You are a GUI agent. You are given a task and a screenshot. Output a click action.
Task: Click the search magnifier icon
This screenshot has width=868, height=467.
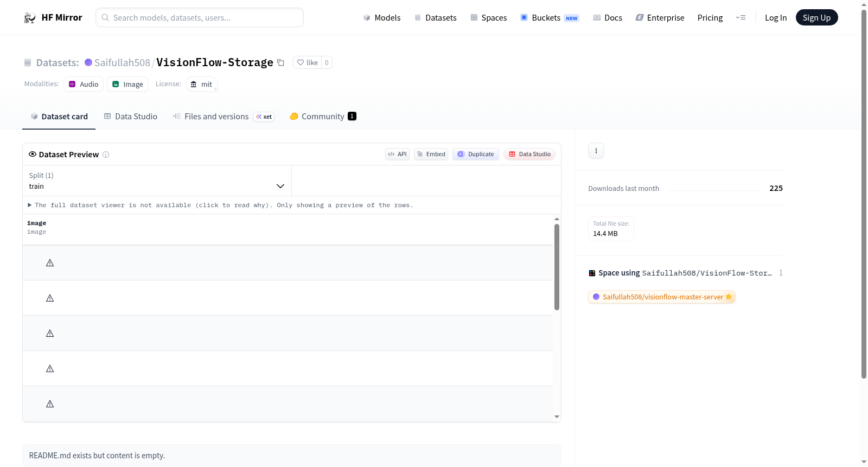[x=105, y=17]
